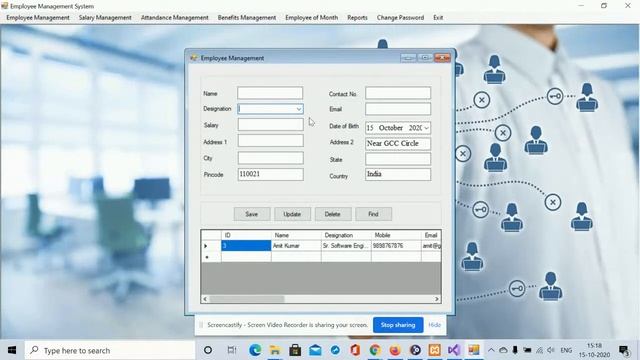The width and height of the screenshot is (640, 360).
Task: Open Task View from the taskbar
Action: click(x=232, y=350)
